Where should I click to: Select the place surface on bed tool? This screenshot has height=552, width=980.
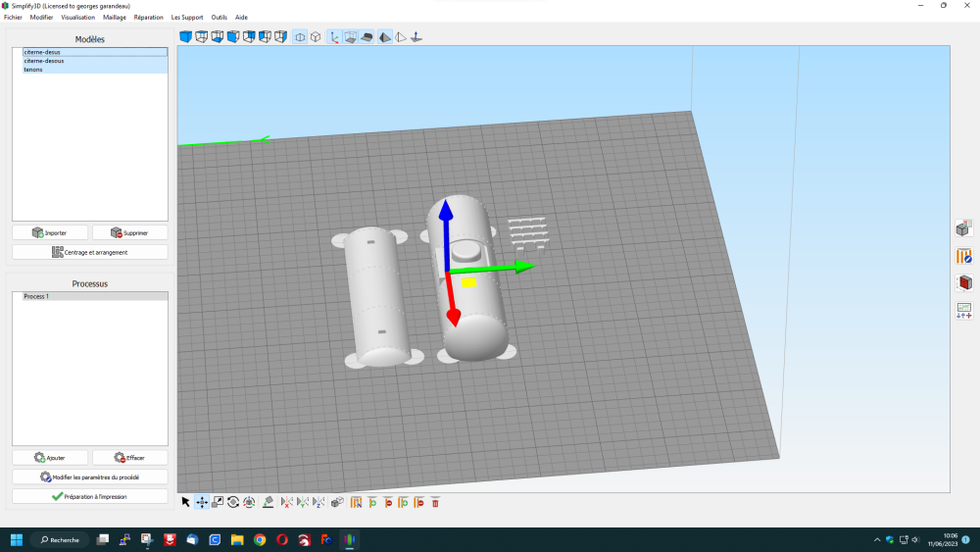tap(269, 502)
